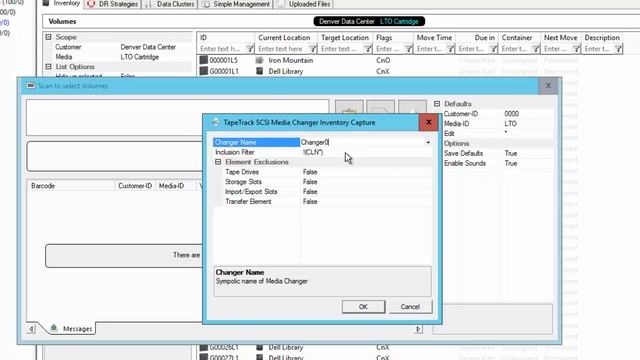Screen dimensions: 640x360
Task: Switch to the Inventory tab
Action: (62, 4)
